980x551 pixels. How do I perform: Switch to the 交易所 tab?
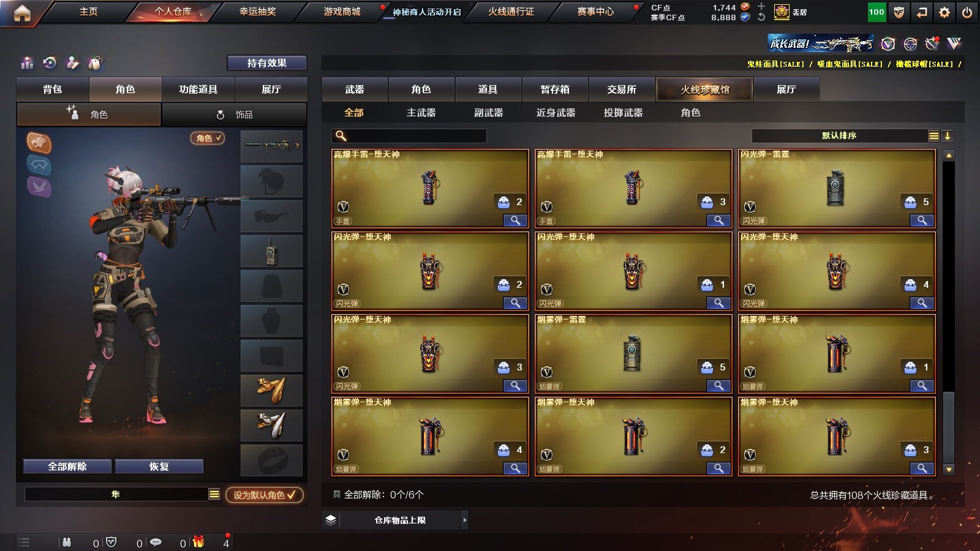coord(622,89)
